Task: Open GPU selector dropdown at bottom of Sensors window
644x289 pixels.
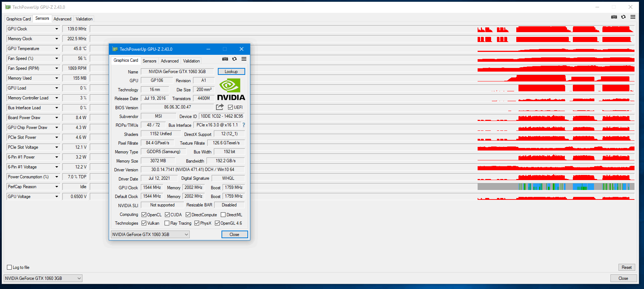Action: click(43, 278)
